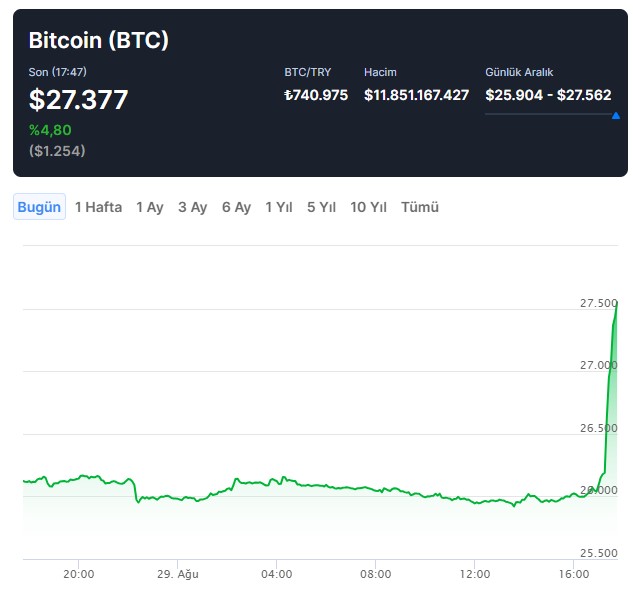
Task: Click the Günlük Aralık price range value
Action: [x=548, y=95]
